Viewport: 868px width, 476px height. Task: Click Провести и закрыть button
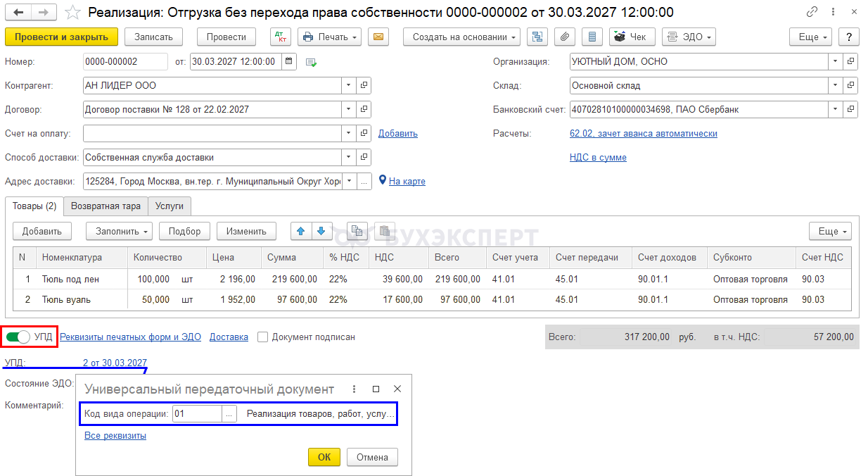pyautogui.click(x=61, y=37)
